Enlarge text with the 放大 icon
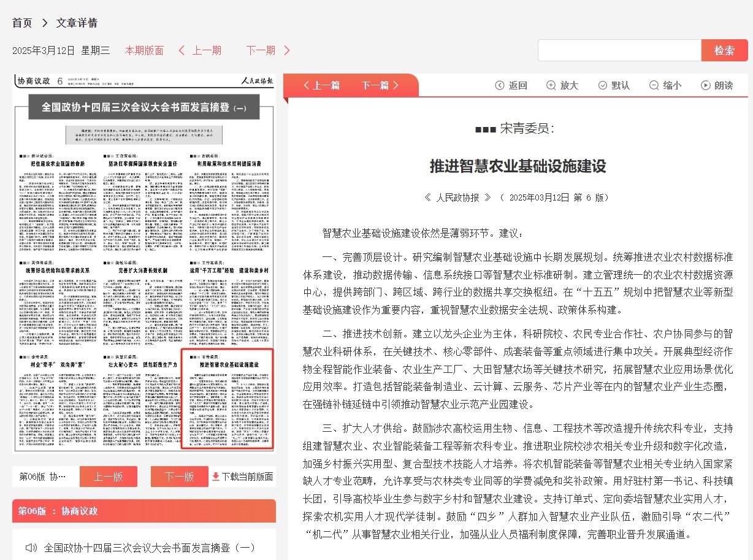Image resolution: width=753 pixels, height=560 pixels. pos(551,85)
